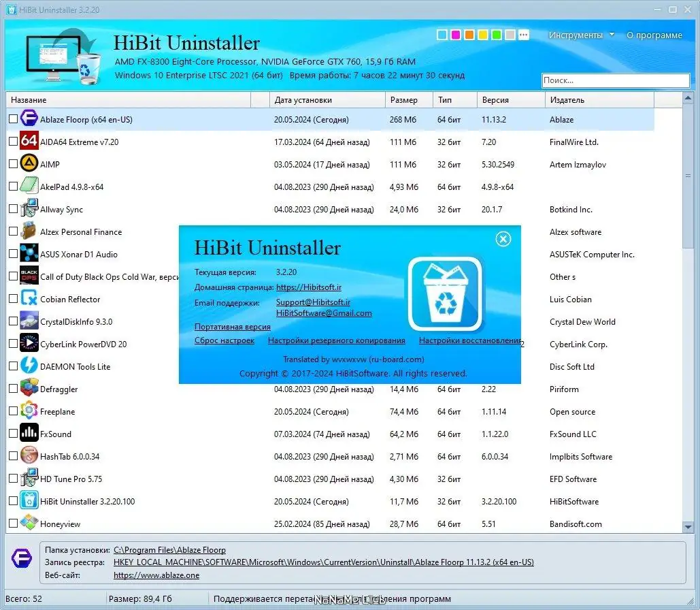
Task: Click the ASUS Xonar D1 Audio icon
Action: [x=29, y=253]
